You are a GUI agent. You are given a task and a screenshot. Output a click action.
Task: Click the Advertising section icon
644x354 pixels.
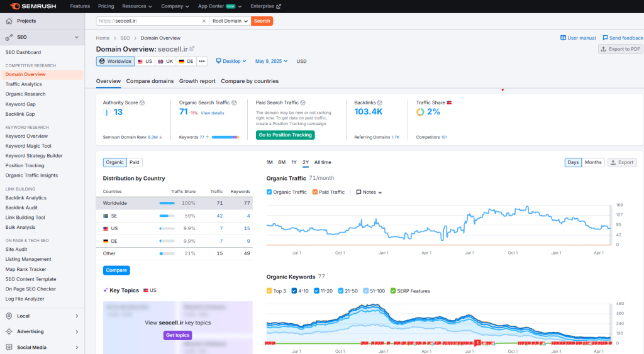pyautogui.click(x=9, y=331)
